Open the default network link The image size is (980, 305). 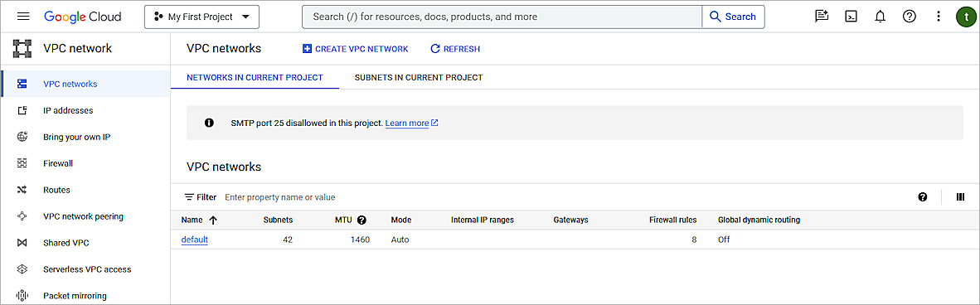pos(194,240)
